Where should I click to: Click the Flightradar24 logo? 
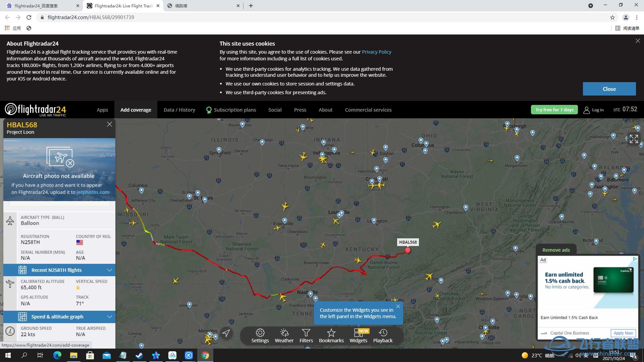pos(36,110)
